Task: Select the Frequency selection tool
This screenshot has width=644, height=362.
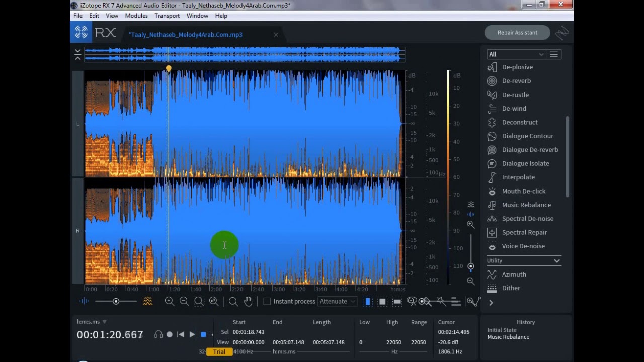Action: (397, 301)
